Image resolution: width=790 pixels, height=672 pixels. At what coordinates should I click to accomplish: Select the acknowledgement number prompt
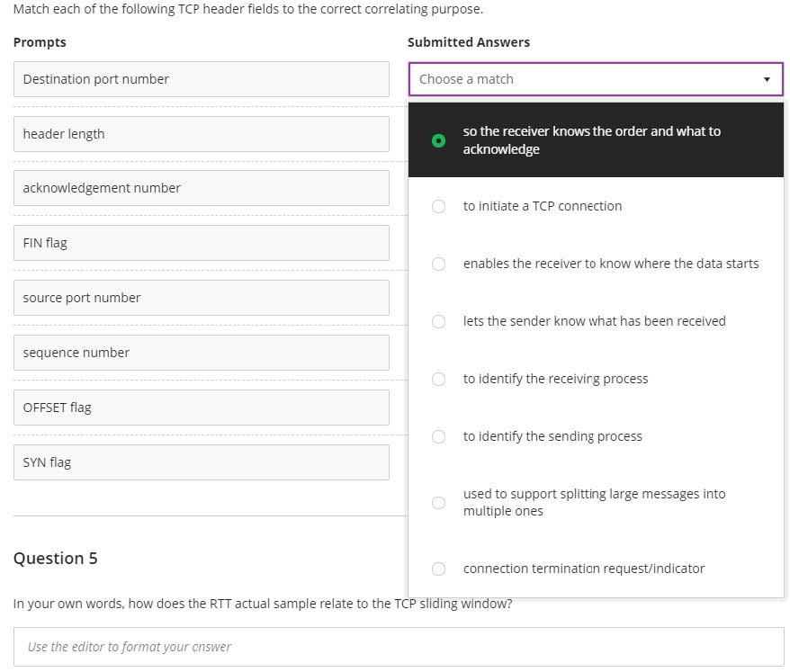tap(201, 188)
